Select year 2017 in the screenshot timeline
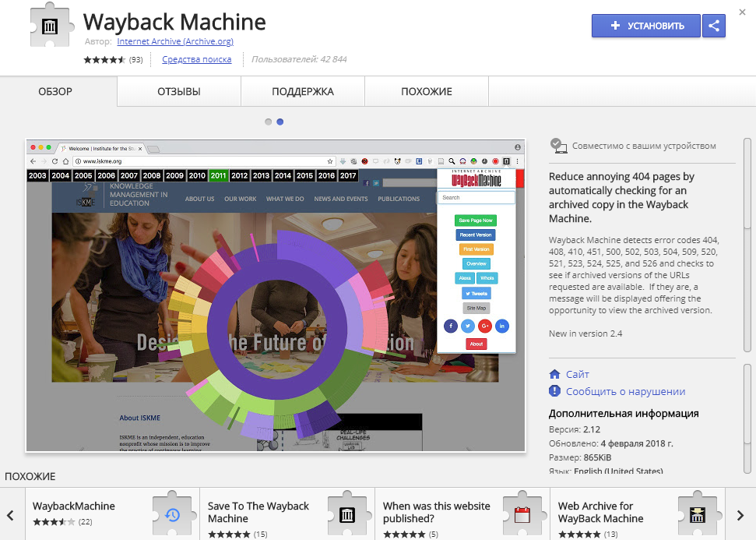The height and width of the screenshot is (540, 756). tap(347, 175)
